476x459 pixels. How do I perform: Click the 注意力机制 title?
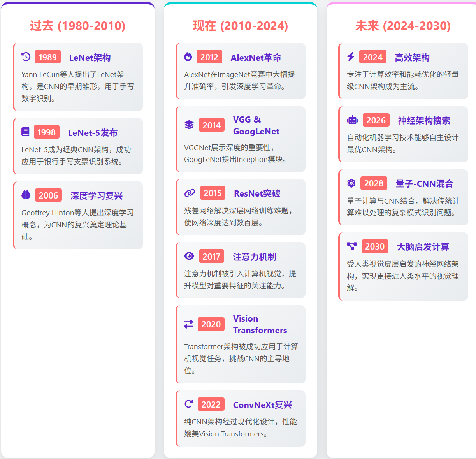tap(255, 257)
